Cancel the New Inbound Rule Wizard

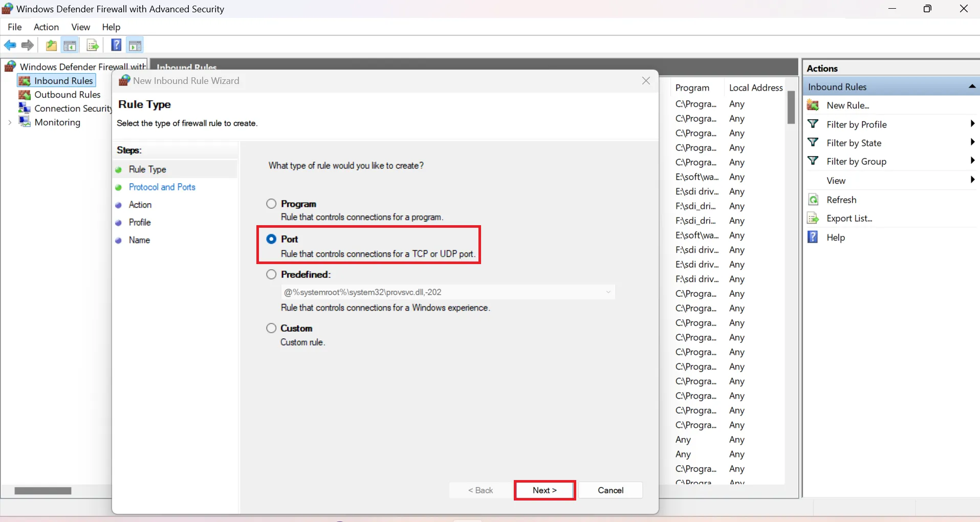click(x=611, y=490)
